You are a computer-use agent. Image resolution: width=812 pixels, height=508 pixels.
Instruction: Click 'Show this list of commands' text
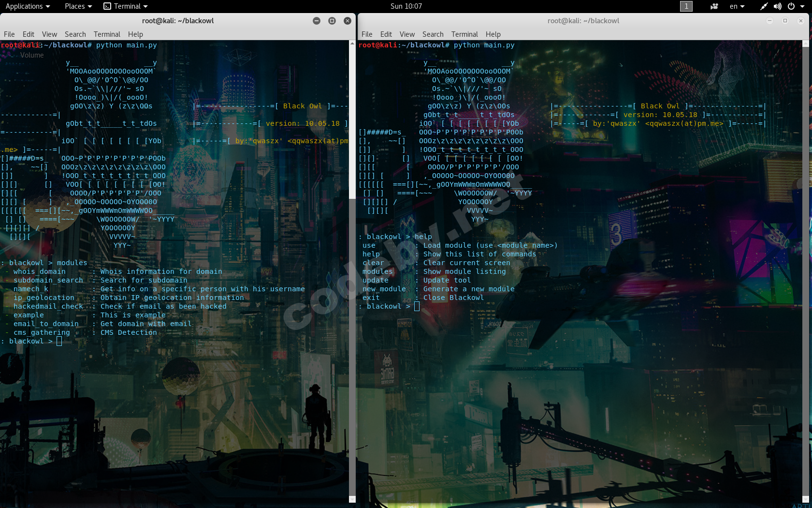pos(480,254)
